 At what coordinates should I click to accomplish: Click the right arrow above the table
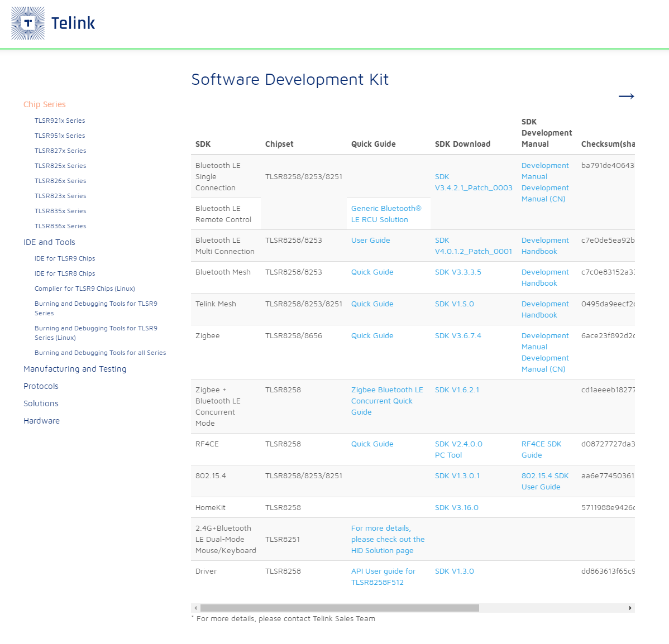pyautogui.click(x=627, y=97)
